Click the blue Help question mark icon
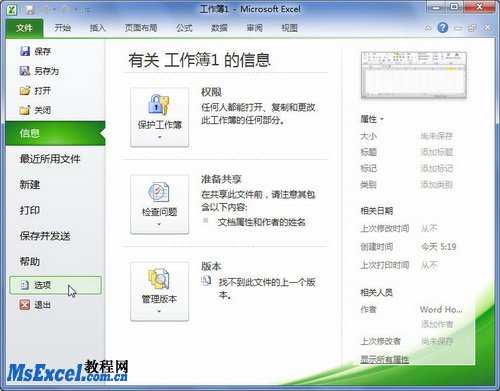The image size is (500, 391). point(443,28)
